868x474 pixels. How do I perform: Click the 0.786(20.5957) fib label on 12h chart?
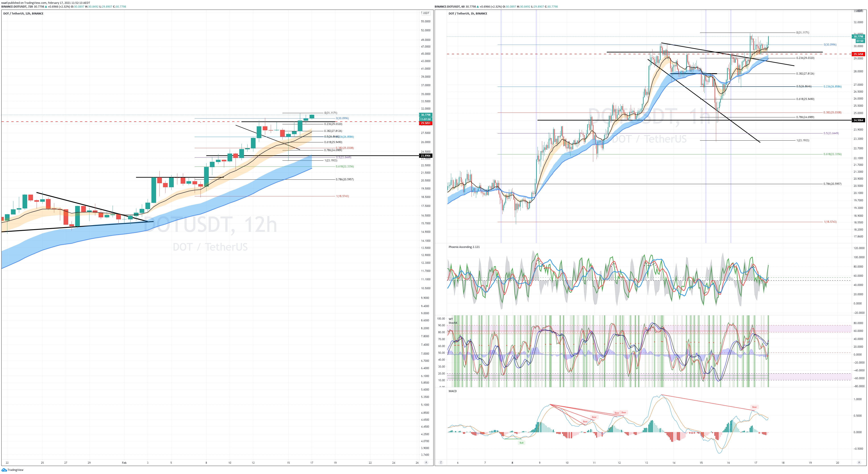pyautogui.click(x=345, y=179)
